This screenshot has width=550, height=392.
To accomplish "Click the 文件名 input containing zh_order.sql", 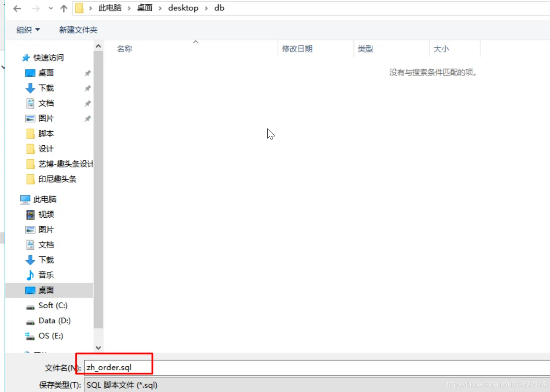I will pos(317,368).
